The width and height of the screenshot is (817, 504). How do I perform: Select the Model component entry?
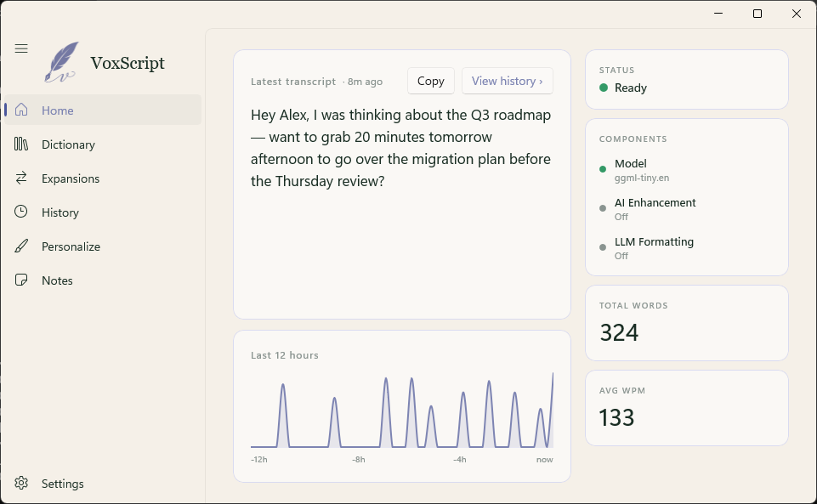tap(687, 170)
